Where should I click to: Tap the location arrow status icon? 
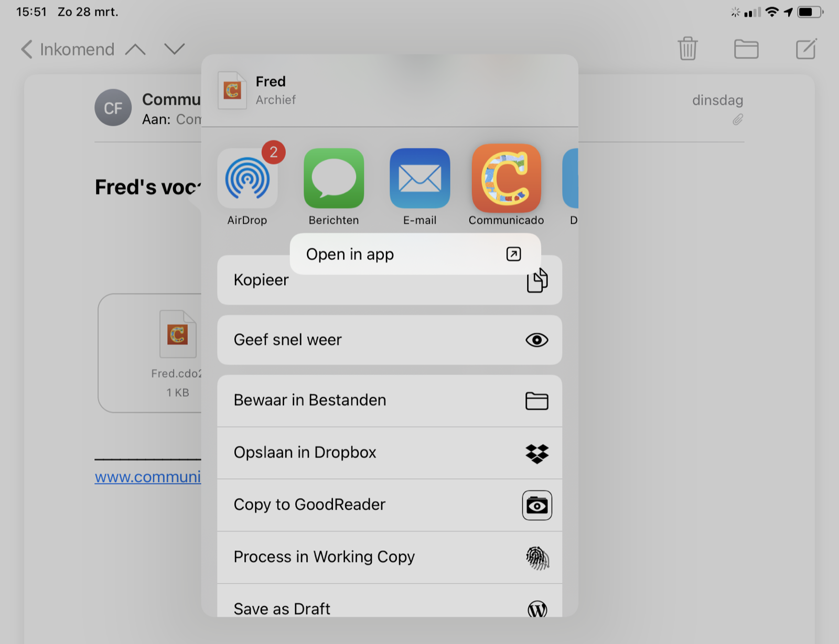click(x=788, y=12)
